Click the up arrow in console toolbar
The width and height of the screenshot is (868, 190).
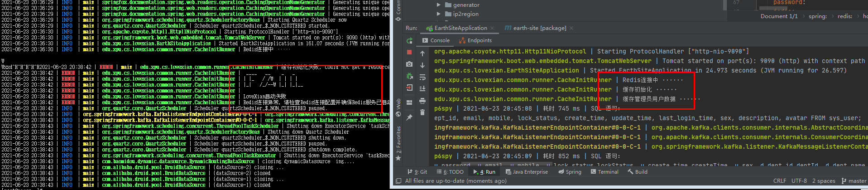point(422,54)
